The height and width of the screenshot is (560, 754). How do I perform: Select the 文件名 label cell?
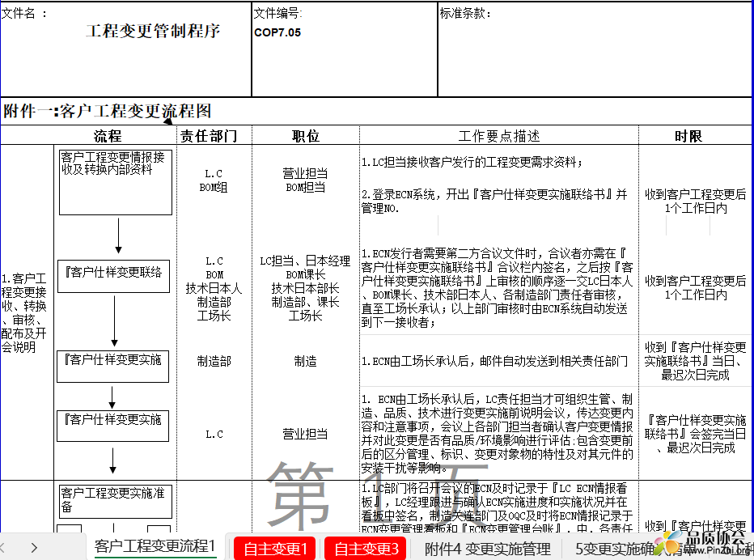[24, 14]
